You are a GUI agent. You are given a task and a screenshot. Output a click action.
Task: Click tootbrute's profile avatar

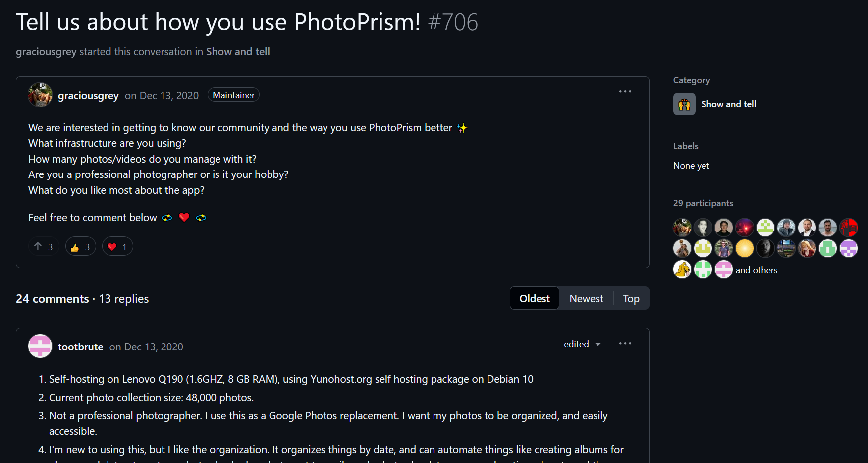[40, 346]
